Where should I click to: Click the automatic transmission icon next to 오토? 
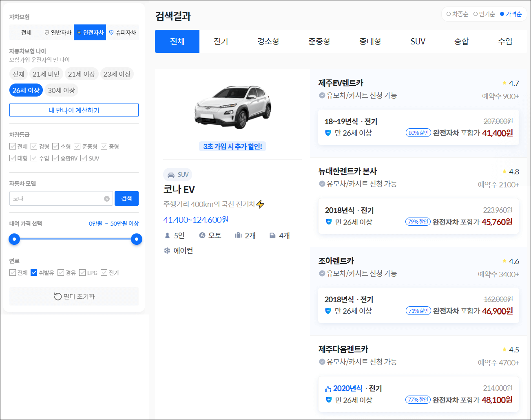coord(202,235)
